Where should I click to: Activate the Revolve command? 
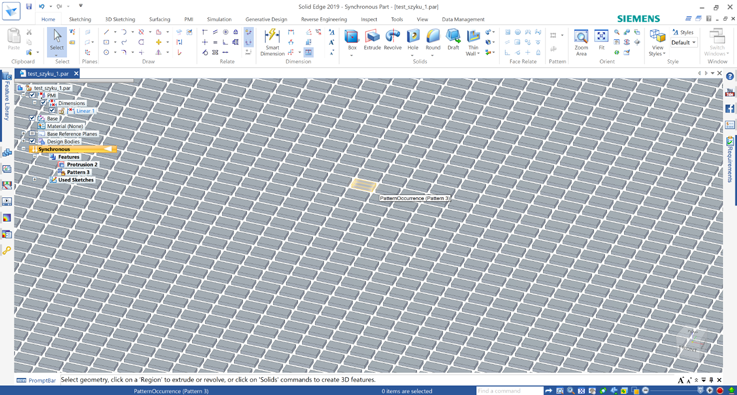[392, 40]
